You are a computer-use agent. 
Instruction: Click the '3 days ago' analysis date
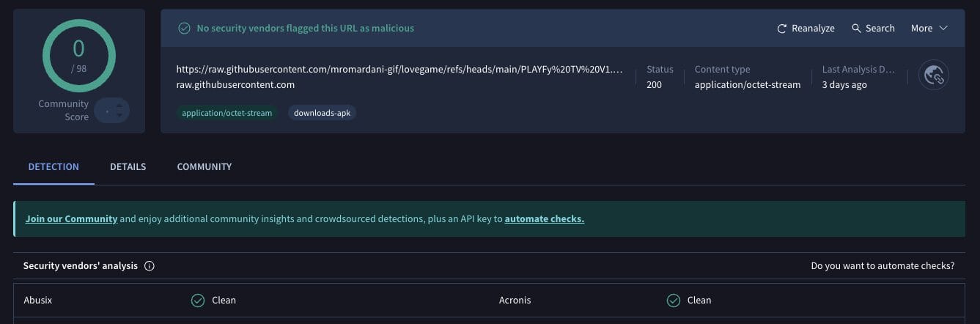tap(844, 84)
